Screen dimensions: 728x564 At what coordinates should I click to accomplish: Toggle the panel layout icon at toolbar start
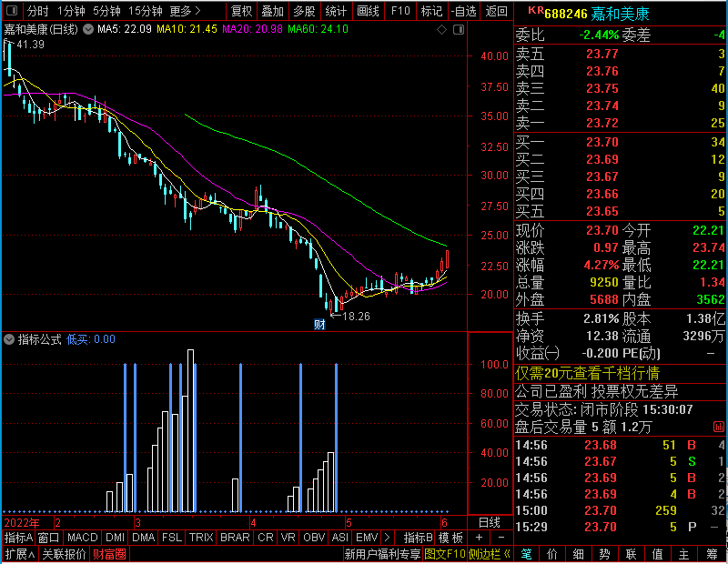click(x=12, y=10)
